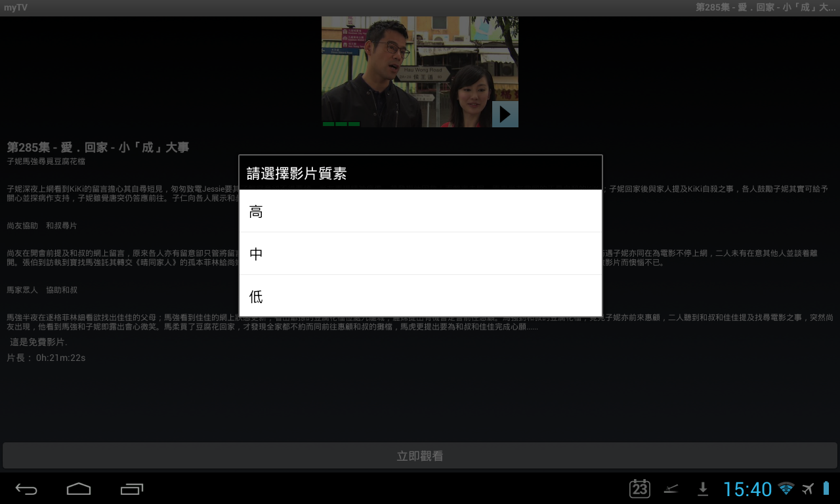Screen dimensions: 840x504
Task: Tap the Android back navigation icon
Action: click(26, 489)
